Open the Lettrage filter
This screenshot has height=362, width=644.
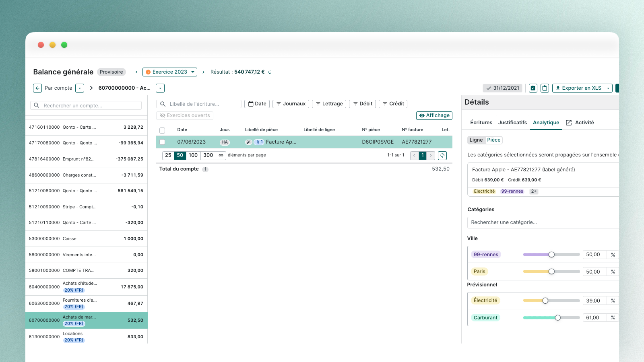(x=329, y=104)
